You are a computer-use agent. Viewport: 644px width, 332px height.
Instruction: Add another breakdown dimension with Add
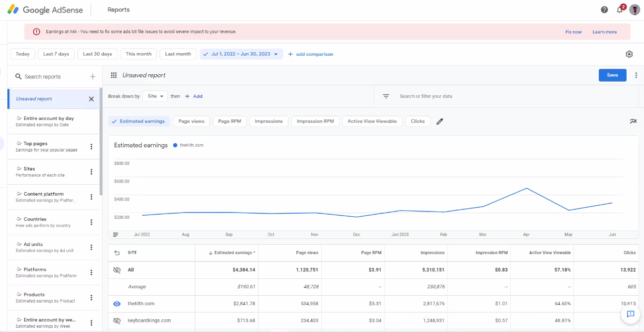click(193, 96)
